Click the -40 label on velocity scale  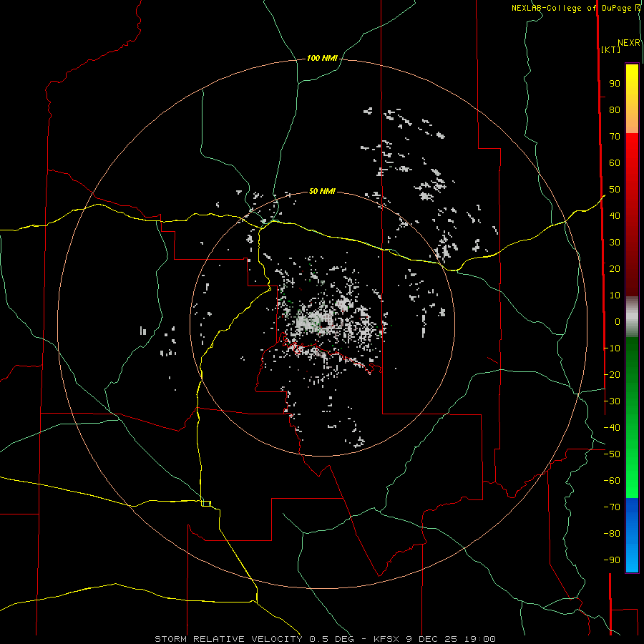pyautogui.click(x=612, y=428)
